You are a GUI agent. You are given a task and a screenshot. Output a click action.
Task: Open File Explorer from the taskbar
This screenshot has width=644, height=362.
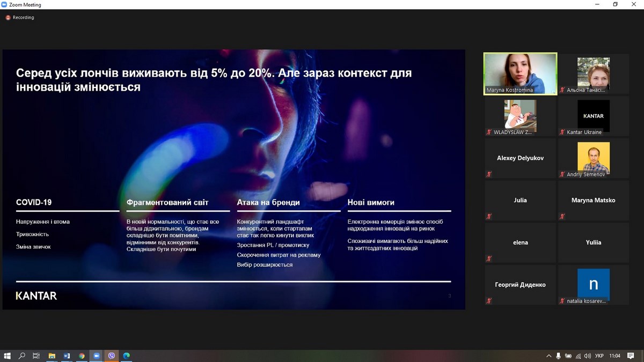point(52,356)
